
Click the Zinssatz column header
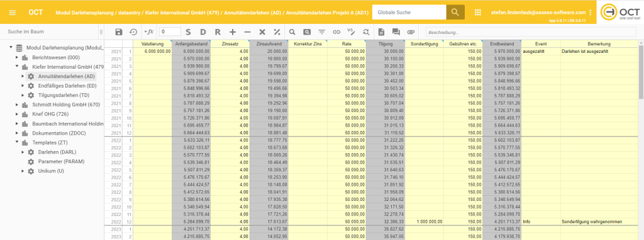pos(230,43)
